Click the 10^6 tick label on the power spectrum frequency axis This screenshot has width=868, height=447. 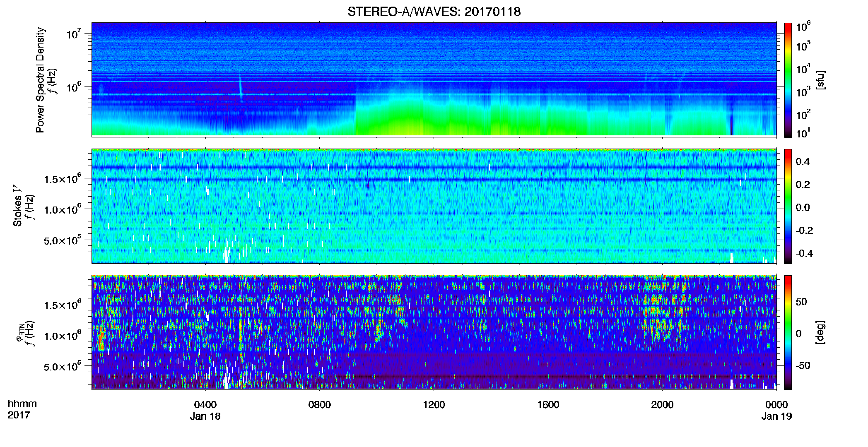pos(74,87)
